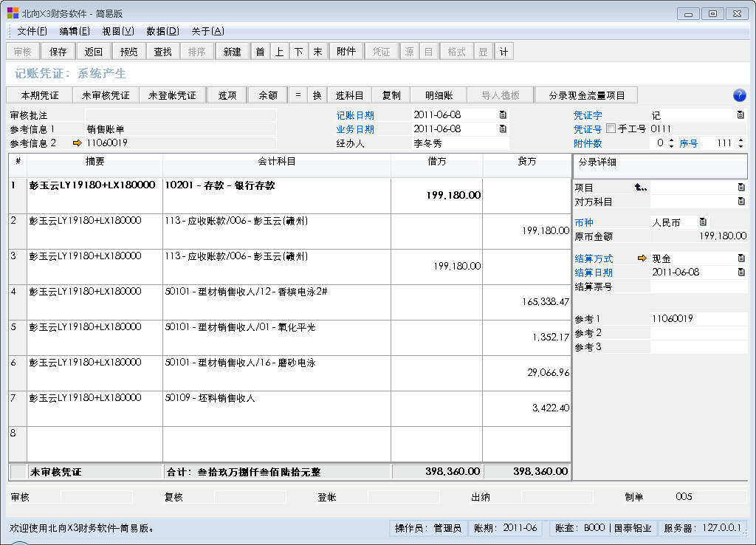The width and height of the screenshot is (756, 545).
Task: Increase the 序号 spinner value
Action: [740, 140]
